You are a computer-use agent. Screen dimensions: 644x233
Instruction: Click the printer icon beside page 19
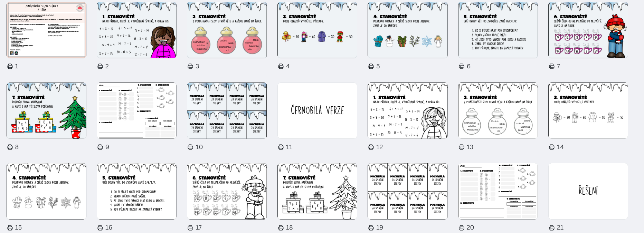[371, 227]
